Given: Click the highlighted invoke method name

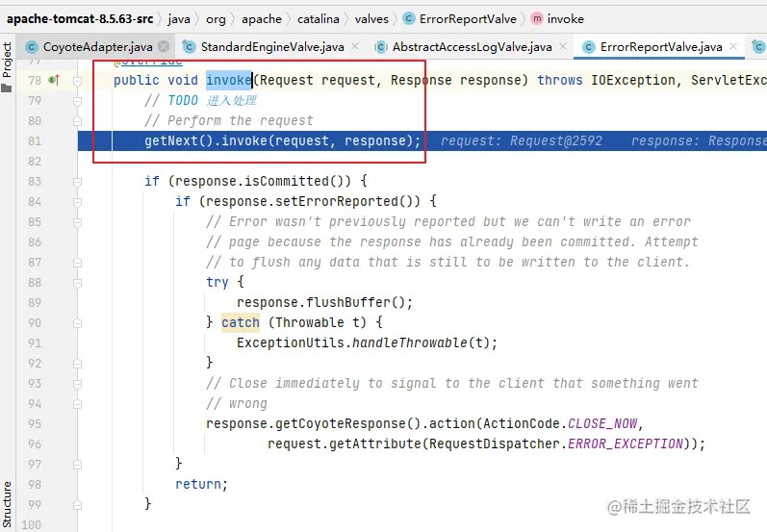Looking at the screenshot, I should 228,80.
